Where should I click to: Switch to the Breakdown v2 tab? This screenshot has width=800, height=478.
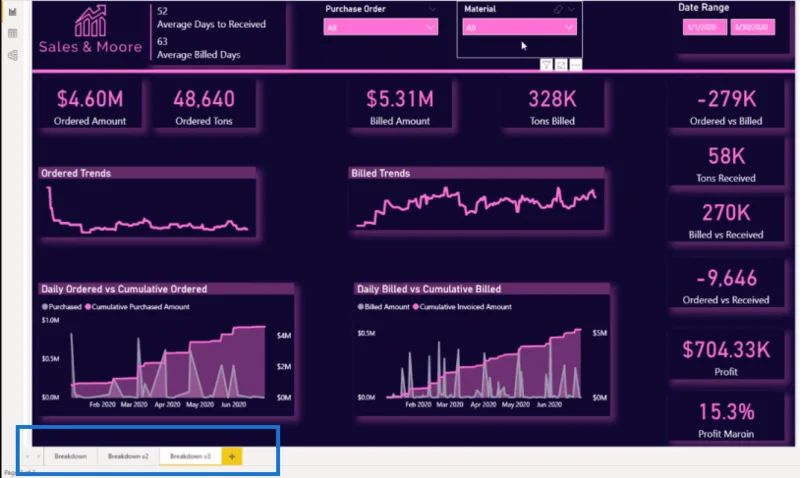pyautogui.click(x=128, y=457)
